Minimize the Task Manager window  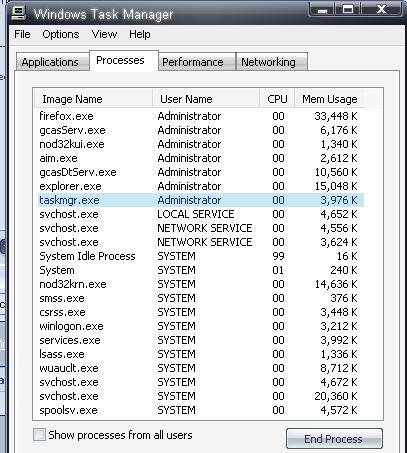point(322,9)
